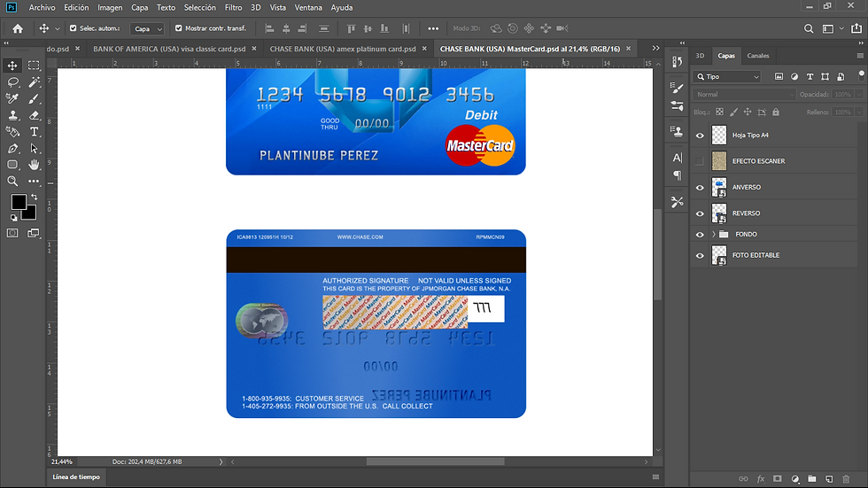
Task: Select the Zoom tool
Action: 12,181
